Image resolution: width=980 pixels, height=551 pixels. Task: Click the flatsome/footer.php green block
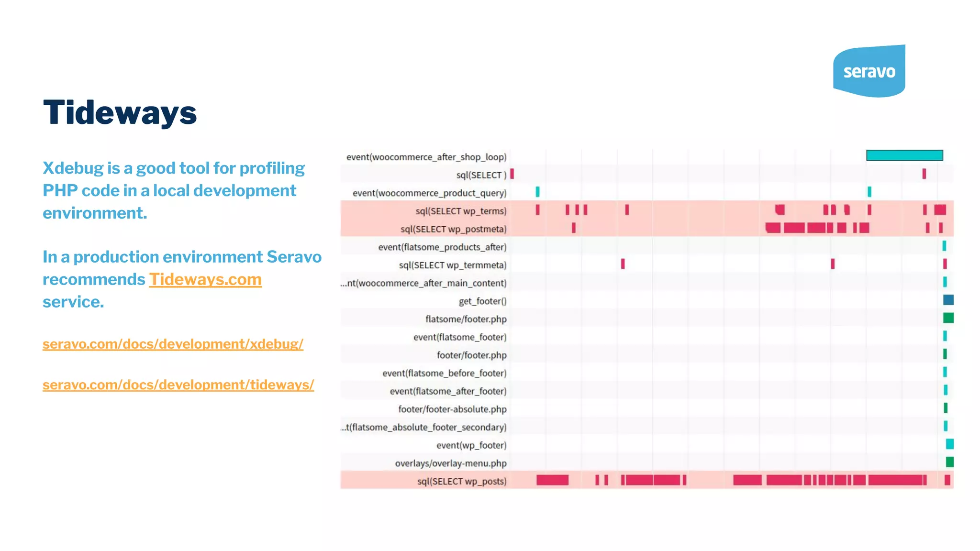coord(948,318)
